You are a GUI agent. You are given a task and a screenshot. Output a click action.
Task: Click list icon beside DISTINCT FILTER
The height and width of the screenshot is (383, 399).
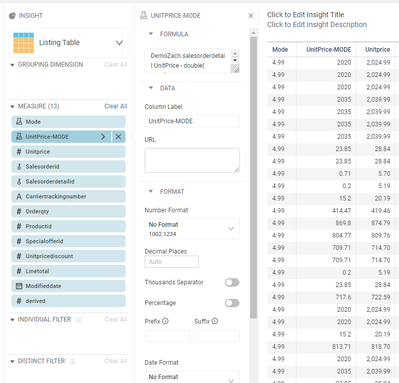72,361
